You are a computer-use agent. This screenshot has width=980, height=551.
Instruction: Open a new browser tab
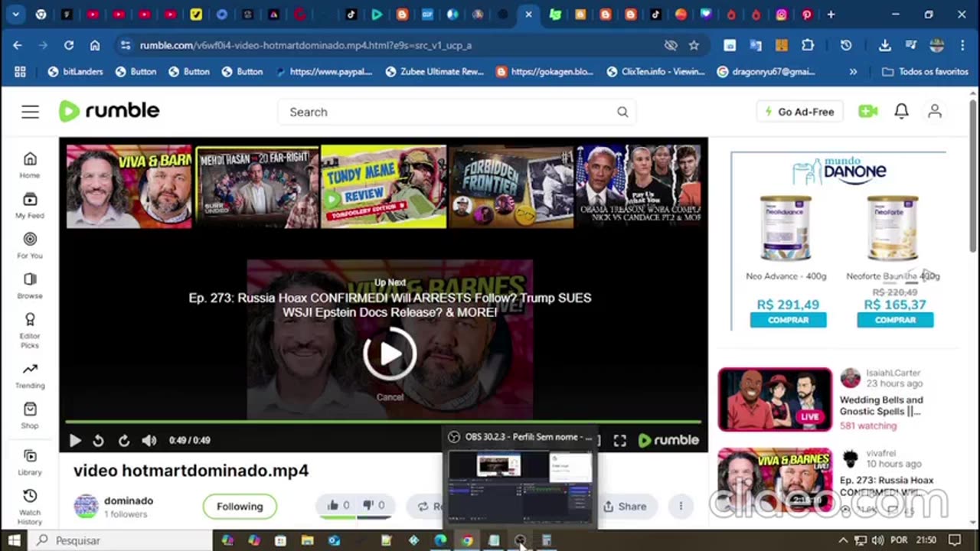(831, 15)
